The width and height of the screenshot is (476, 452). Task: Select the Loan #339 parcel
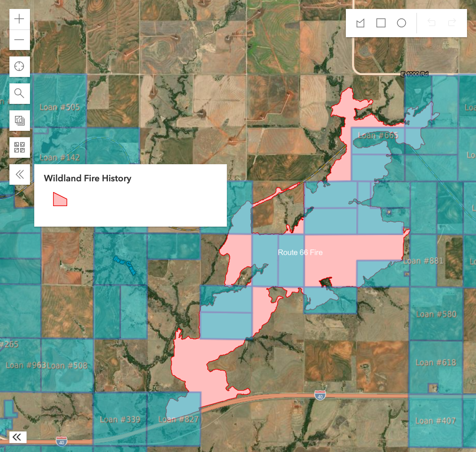click(120, 420)
